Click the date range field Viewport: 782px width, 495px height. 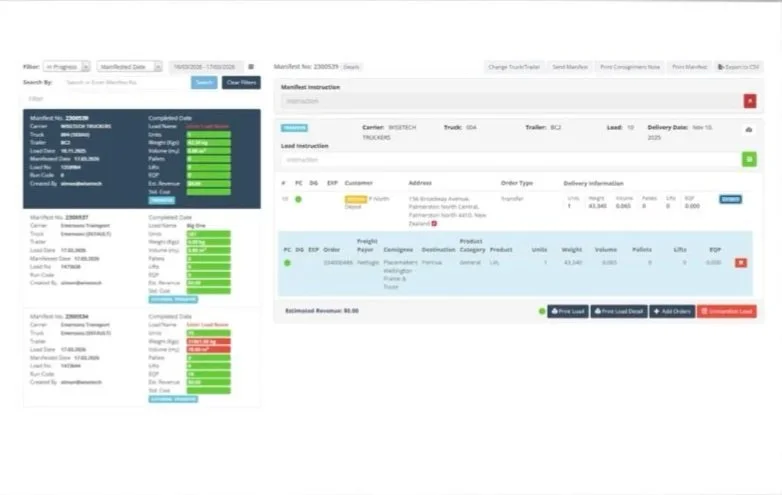tap(205, 67)
